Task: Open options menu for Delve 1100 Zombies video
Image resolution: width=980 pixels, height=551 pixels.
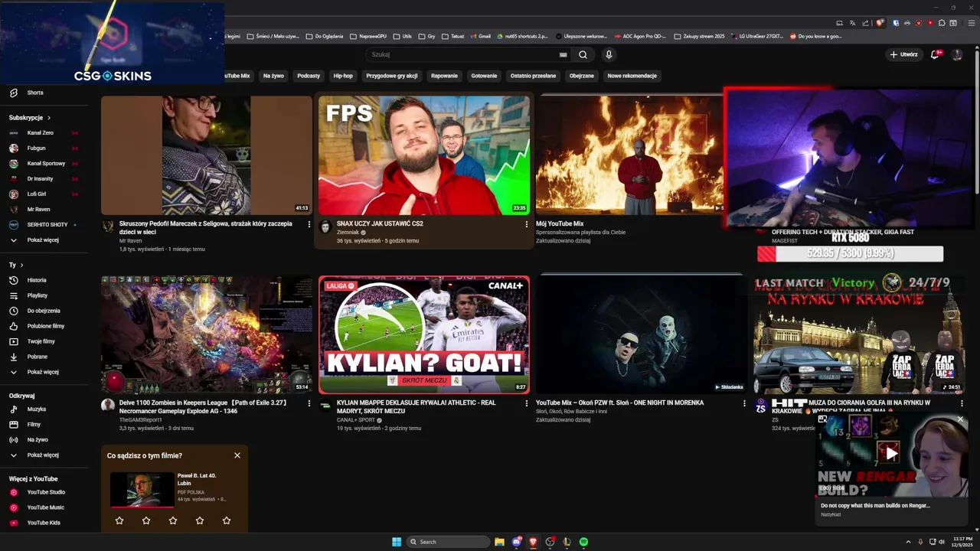Action: [309, 403]
